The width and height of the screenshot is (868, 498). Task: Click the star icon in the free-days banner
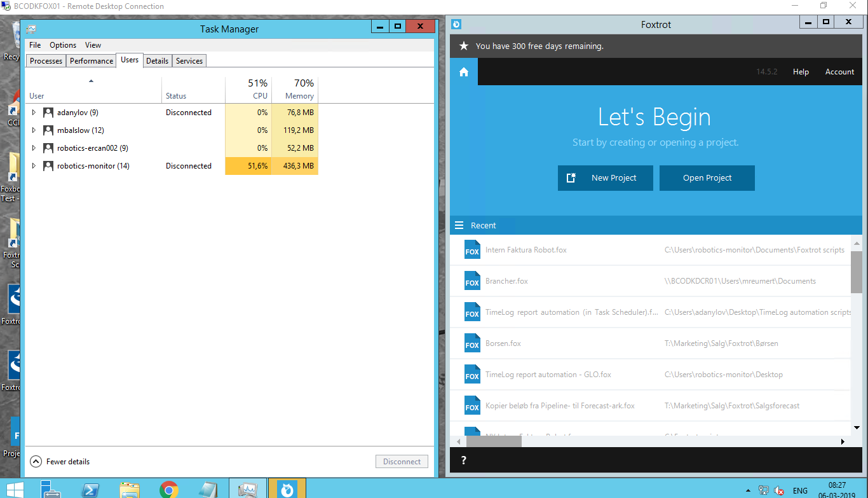click(464, 46)
